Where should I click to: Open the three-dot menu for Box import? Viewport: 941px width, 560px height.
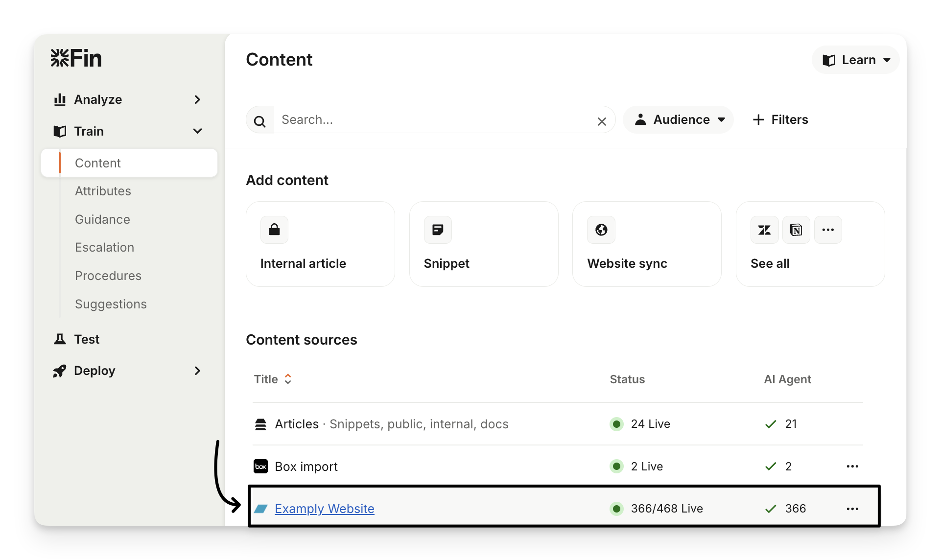coord(852,467)
